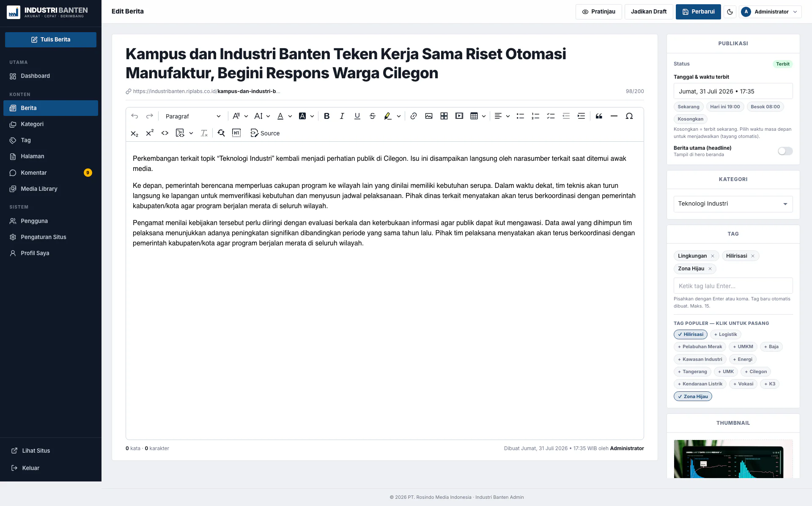Open special characters omega icon
Viewport: 812px width, 506px height.
pos(629,116)
